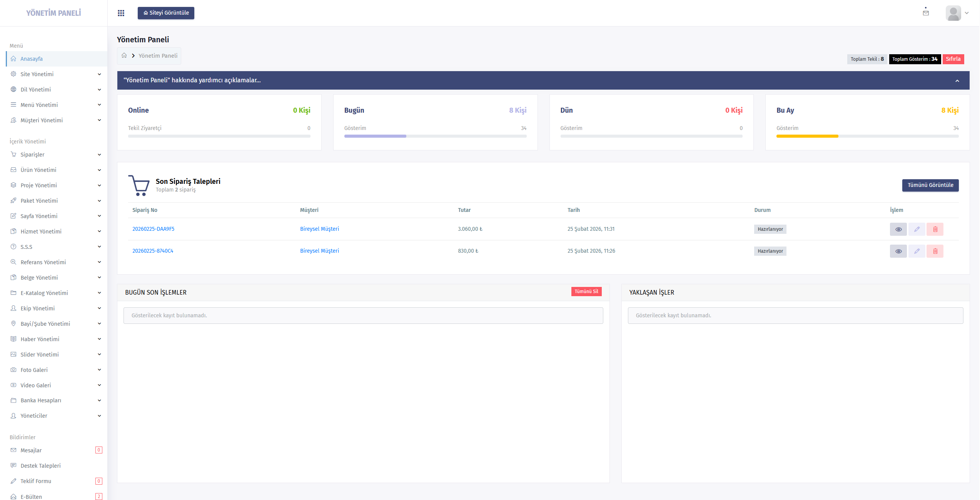Delete order 20260225-8740C4 with trash icon
Image resolution: width=980 pixels, height=500 pixels.
pos(935,251)
